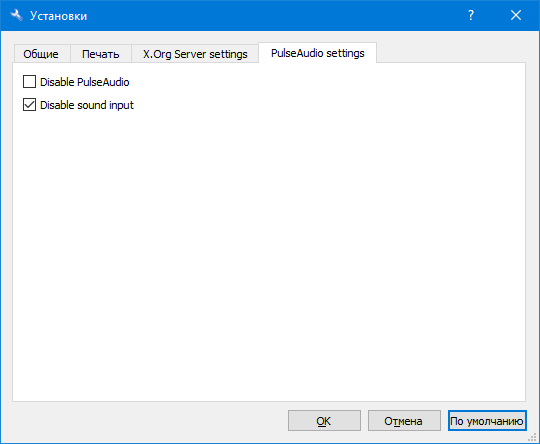The width and height of the screenshot is (540, 444).
Task: Confirm settings with the OK button
Action: 324,421
